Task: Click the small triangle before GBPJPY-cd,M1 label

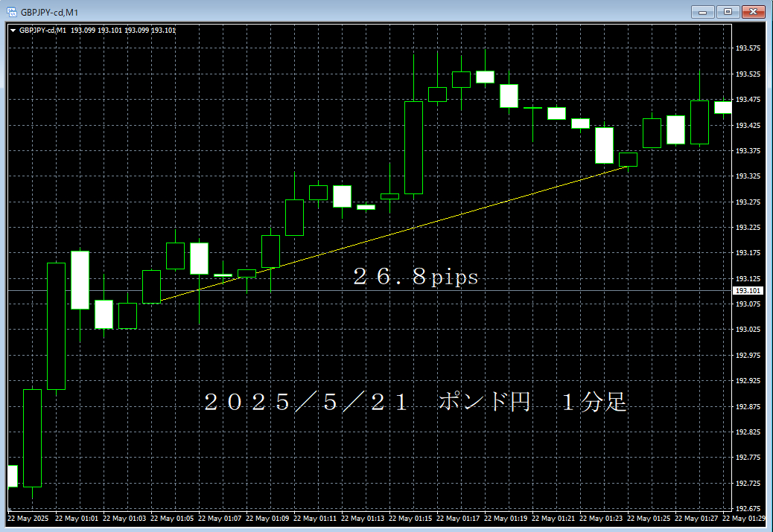Action: point(13,31)
